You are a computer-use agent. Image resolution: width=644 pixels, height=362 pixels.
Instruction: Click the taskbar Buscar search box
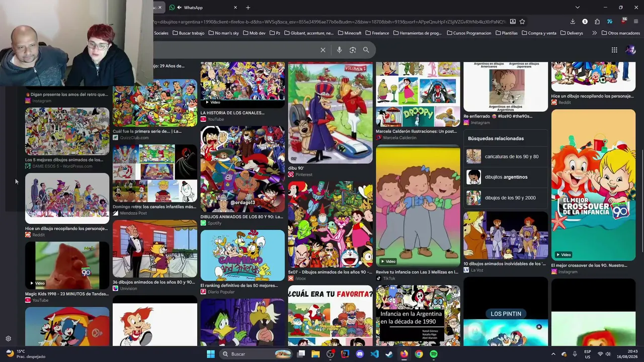click(x=256, y=354)
